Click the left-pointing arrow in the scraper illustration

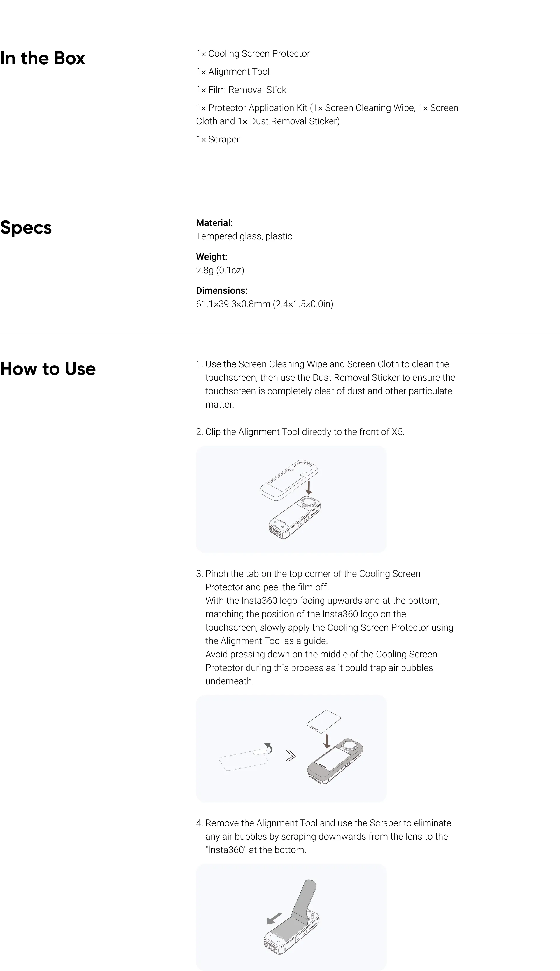tap(274, 919)
